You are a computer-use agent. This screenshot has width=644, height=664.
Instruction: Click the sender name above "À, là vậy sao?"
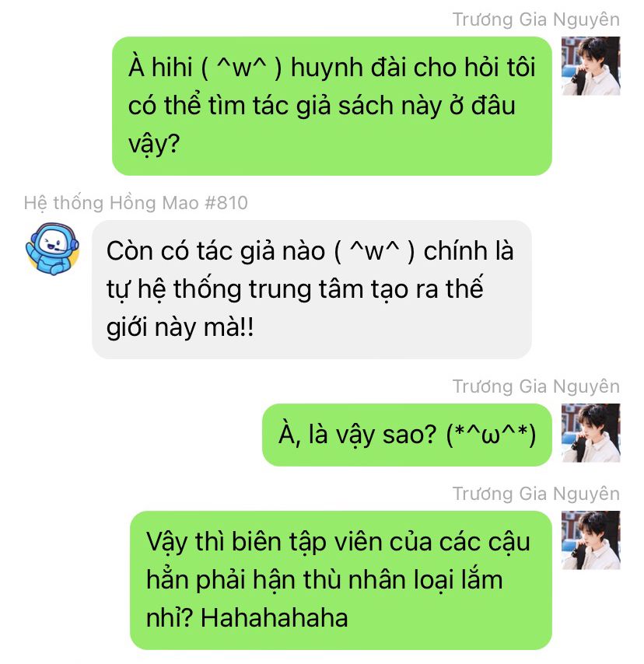point(536,386)
